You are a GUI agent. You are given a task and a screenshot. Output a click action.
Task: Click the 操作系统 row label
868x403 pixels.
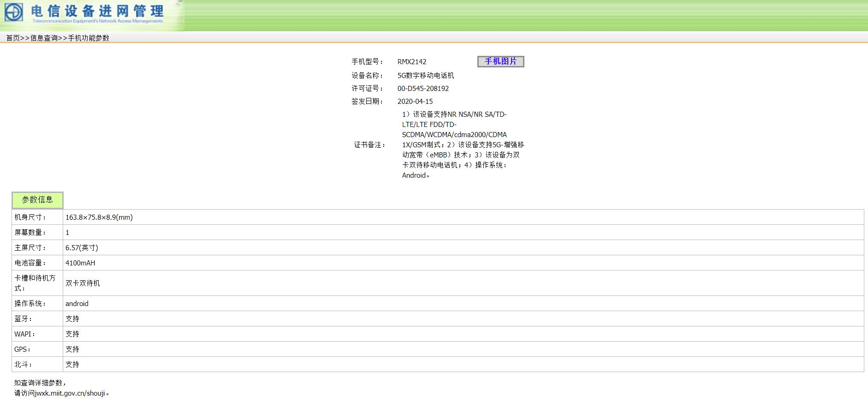tap(30, 304)
